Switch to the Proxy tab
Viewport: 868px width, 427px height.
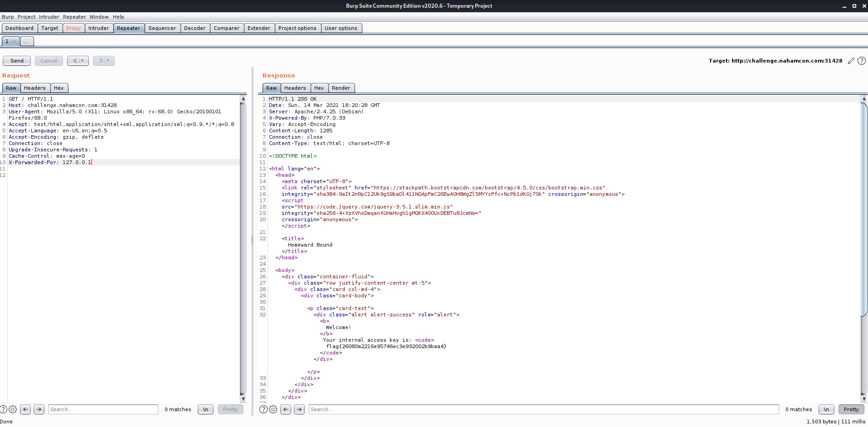tap(73, 28)
